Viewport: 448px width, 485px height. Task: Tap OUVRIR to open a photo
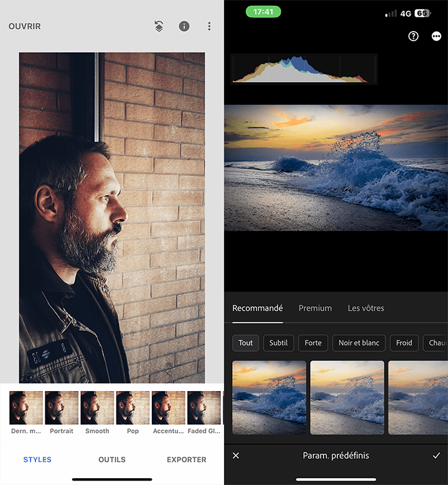(24, 26)
